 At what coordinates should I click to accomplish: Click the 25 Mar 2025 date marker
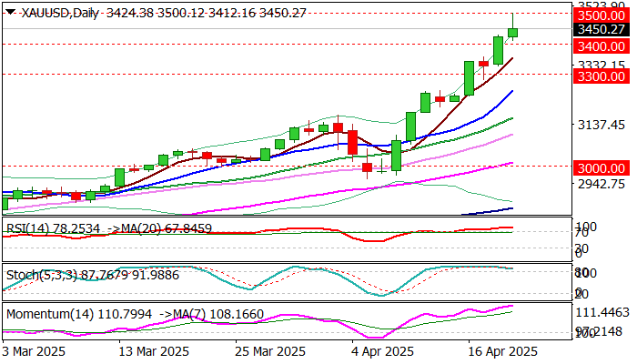(x=269, y=351)
